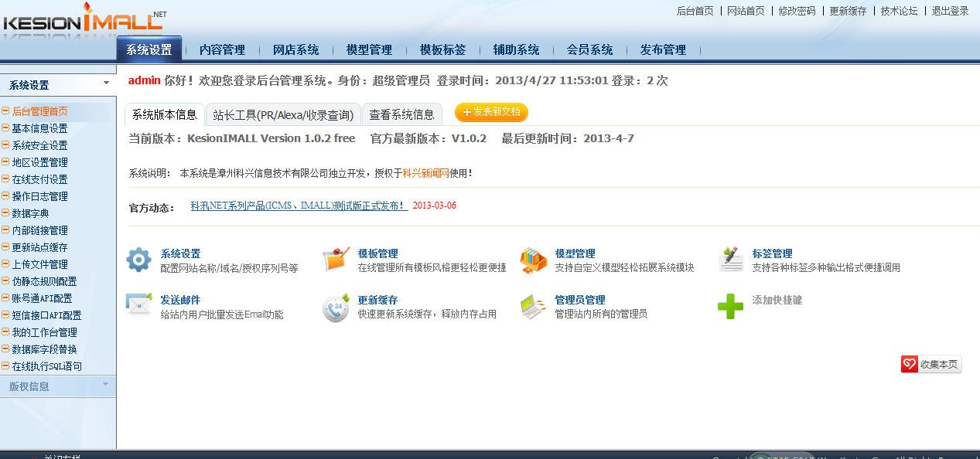
Task: Open 操作日志管理 in sidebar
Action: 39,196
